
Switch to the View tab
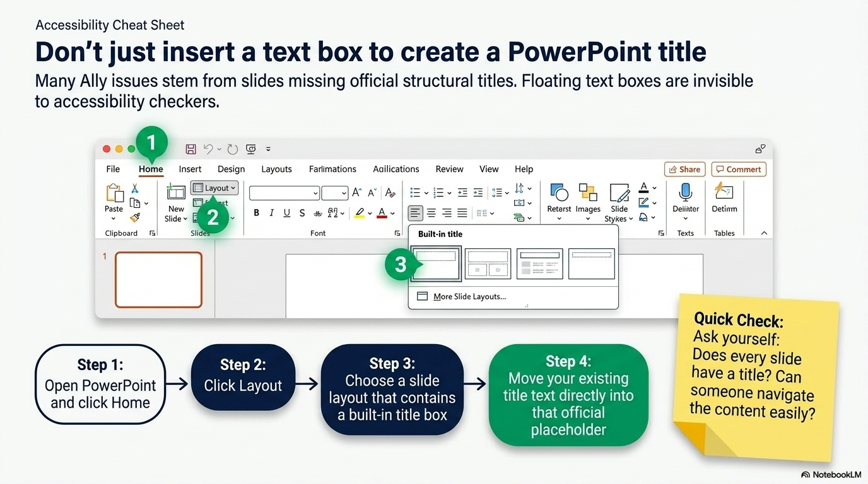[x=489, y=169]
